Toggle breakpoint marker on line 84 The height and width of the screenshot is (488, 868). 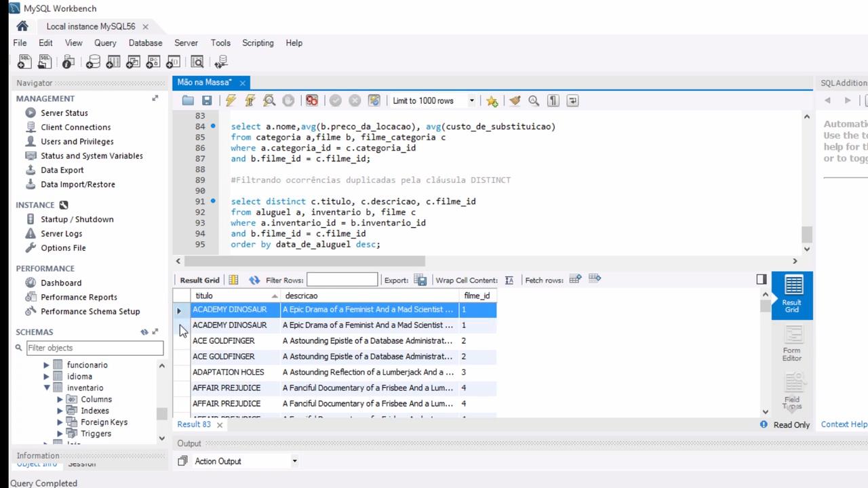213,126
